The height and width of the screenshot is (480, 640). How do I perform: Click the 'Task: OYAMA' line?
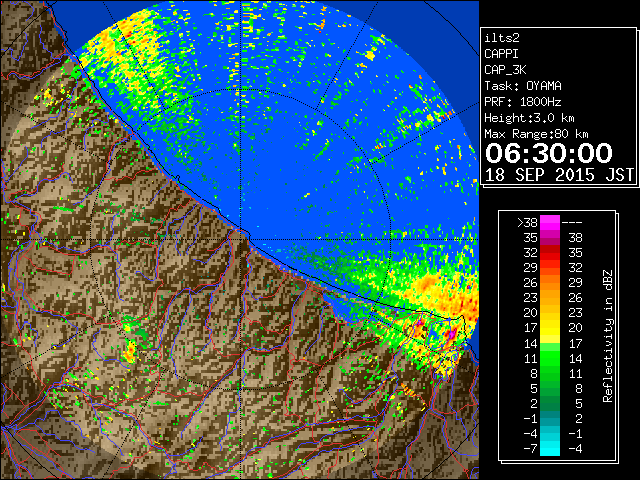[523, 86]
